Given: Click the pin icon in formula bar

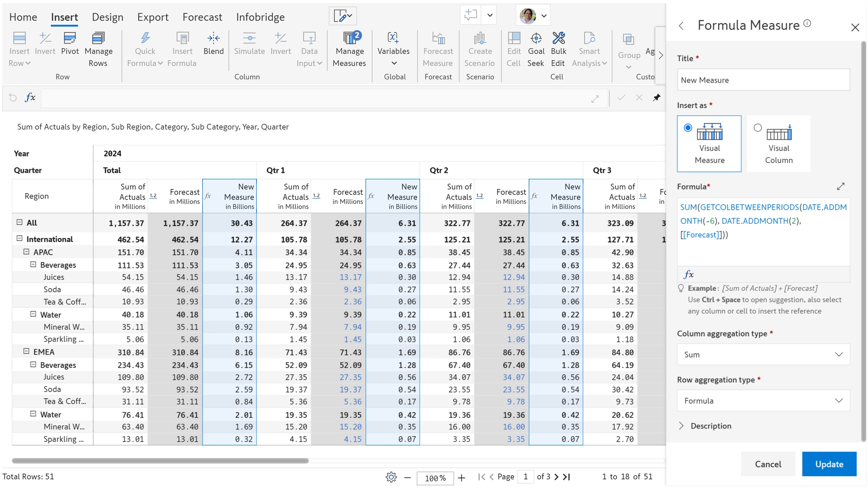Looking at the screenshot, I should [657, 98].
